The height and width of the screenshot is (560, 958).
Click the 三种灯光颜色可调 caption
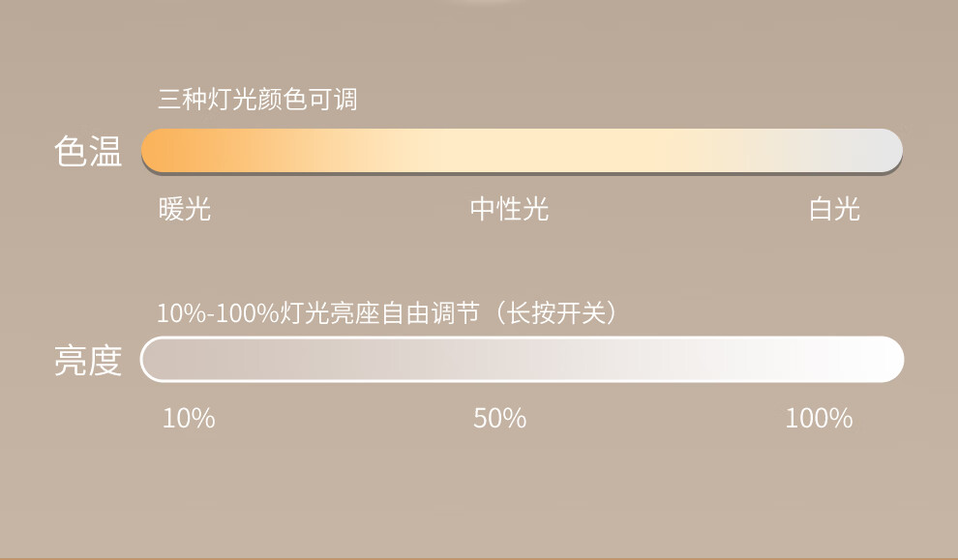tap(257, 100)
